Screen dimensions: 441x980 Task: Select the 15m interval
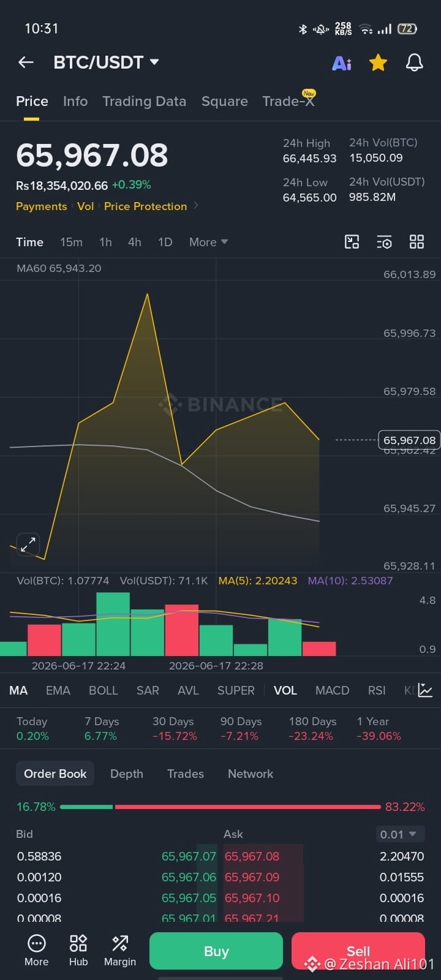point(71,242)
